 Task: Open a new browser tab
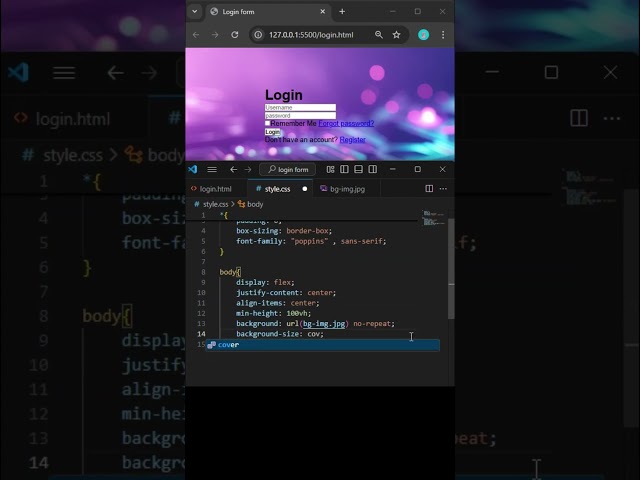tap(342, 11)
